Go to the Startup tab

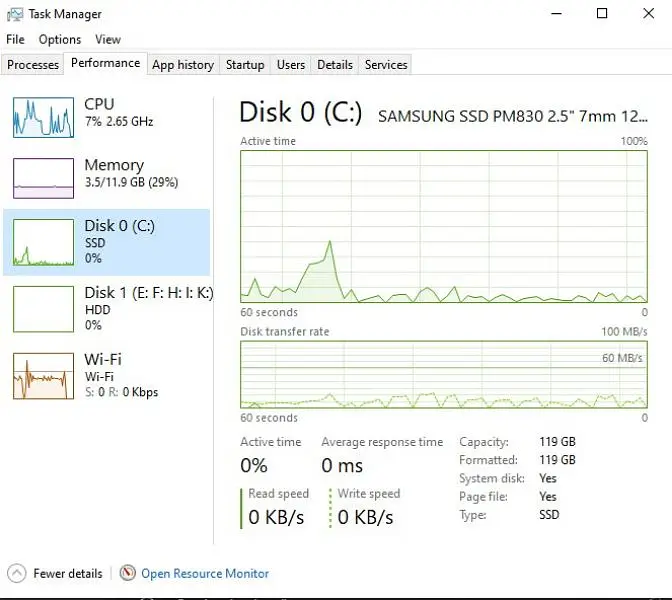(x=245, y=65)
